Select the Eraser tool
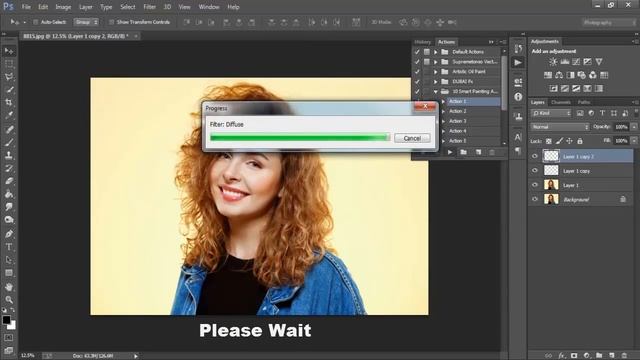The image size is (640, 360). point(9,181)
